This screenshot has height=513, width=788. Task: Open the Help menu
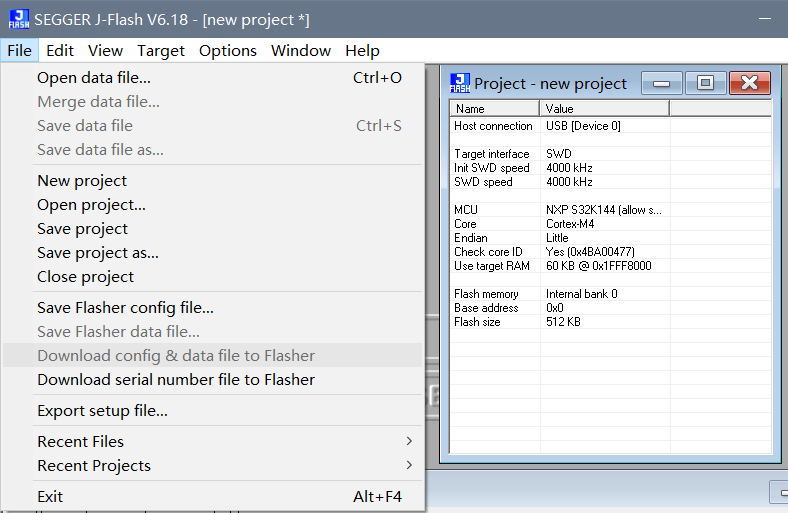pos(362,51)
